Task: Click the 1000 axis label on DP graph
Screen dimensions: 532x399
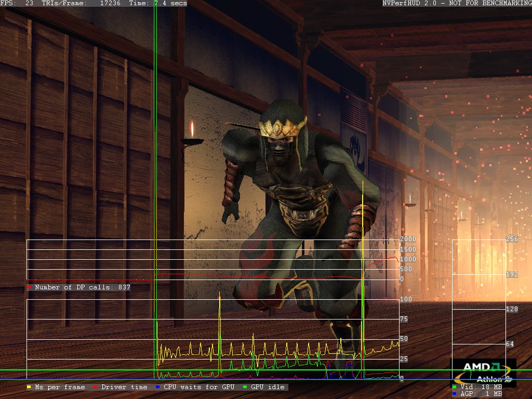Action: tap(408, 259)
